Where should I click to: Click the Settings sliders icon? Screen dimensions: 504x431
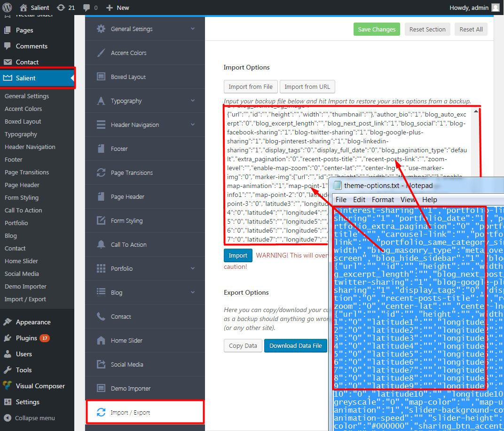coord(8,402)
